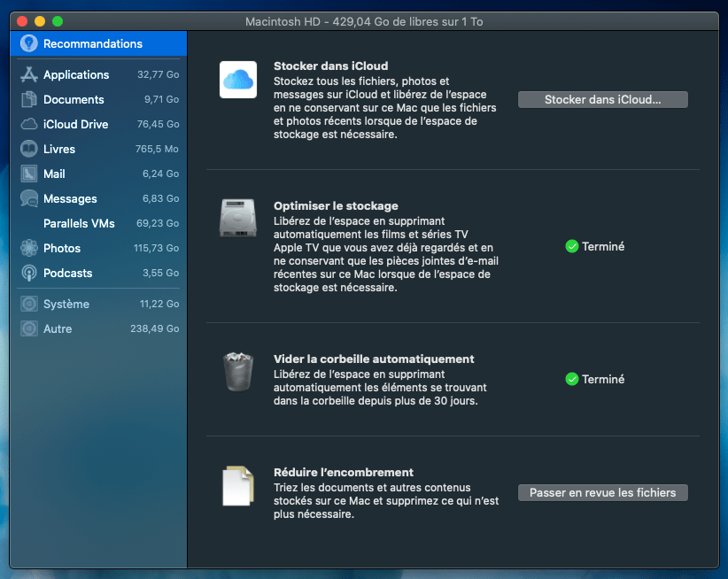Click the Photos flower icon
The image size is (728, 579).
point(28,249)
